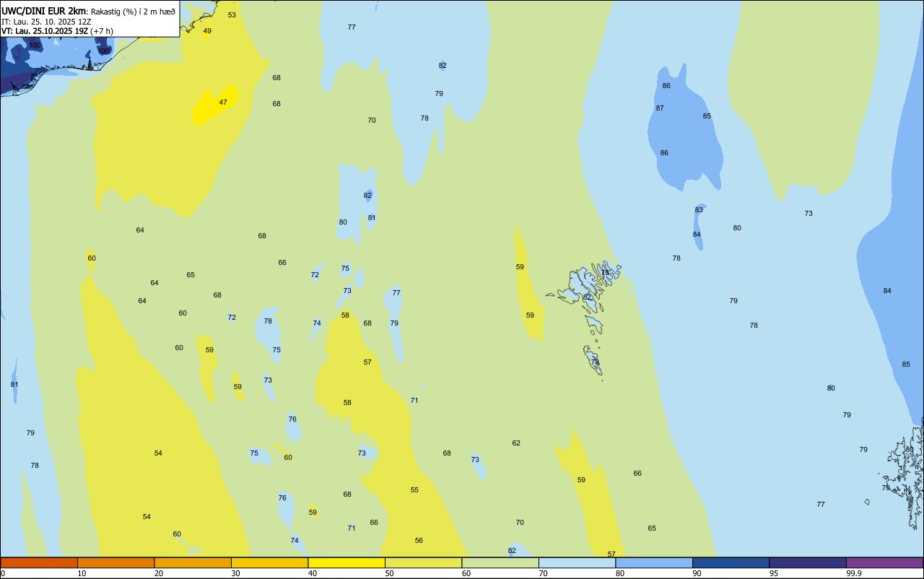This screenshot has height=579, width=924.
Task: Click the humidity value 55 on the map
Action: pos(414,490)
